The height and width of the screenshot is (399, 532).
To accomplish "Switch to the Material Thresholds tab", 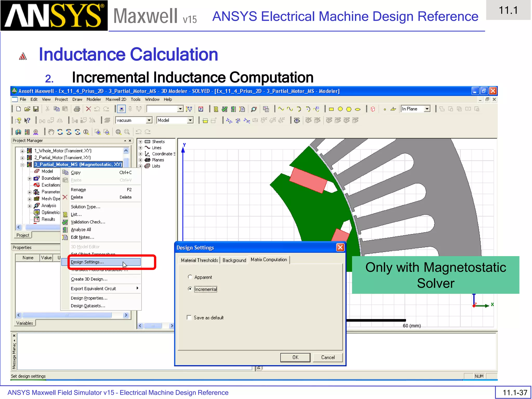I will (199, 260).
